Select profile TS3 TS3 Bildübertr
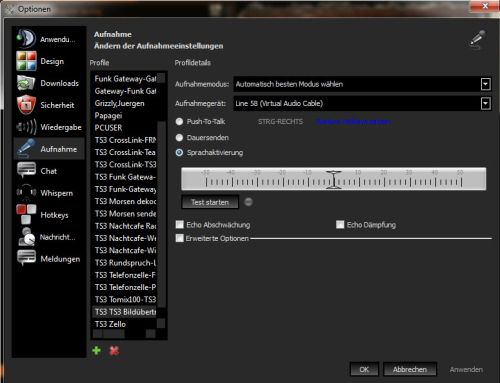 coord(125,312)
